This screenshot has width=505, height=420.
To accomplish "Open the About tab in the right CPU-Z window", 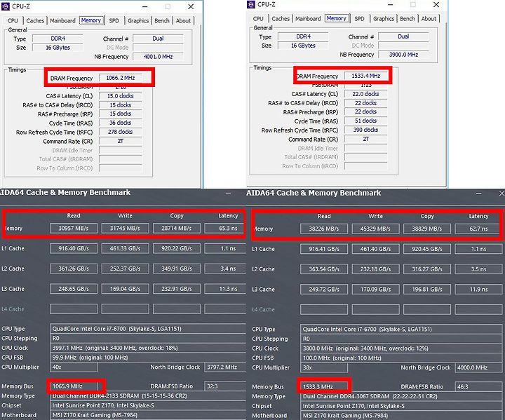I will (x=429, y=19).
